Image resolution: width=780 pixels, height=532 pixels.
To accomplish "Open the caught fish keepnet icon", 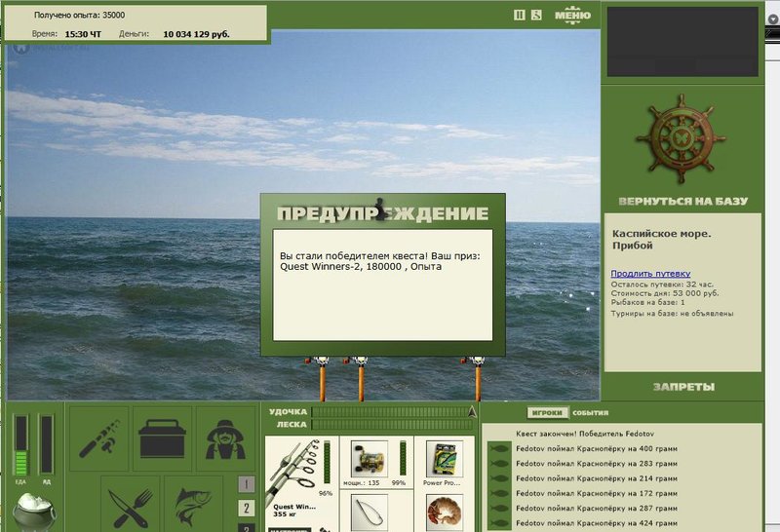I will [193, 504].
